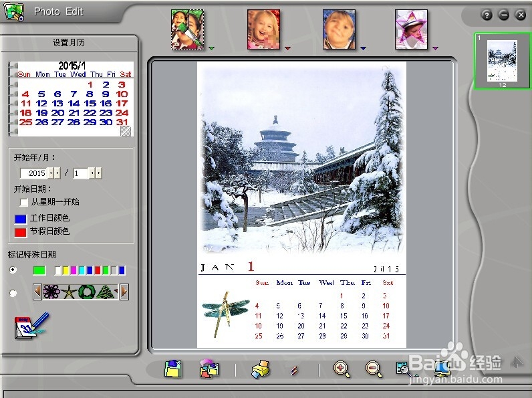
Task: Click the start year field showing 2015
Action: 33,173
